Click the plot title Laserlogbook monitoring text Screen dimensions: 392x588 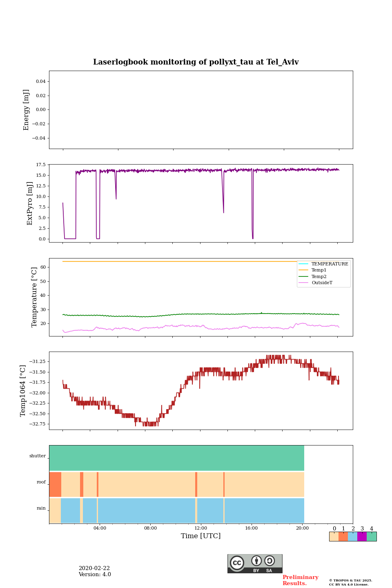196,62
